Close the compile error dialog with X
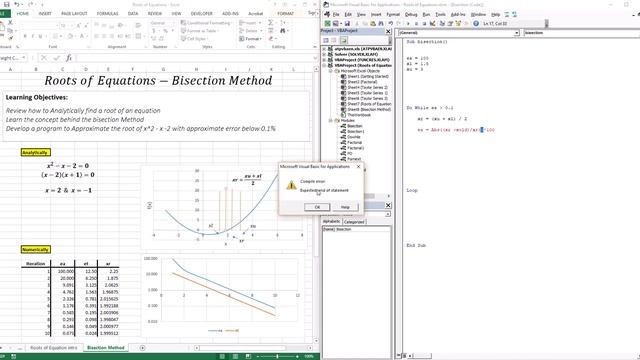The width and height of the screenshot is (640, 360). pos(358,167)
